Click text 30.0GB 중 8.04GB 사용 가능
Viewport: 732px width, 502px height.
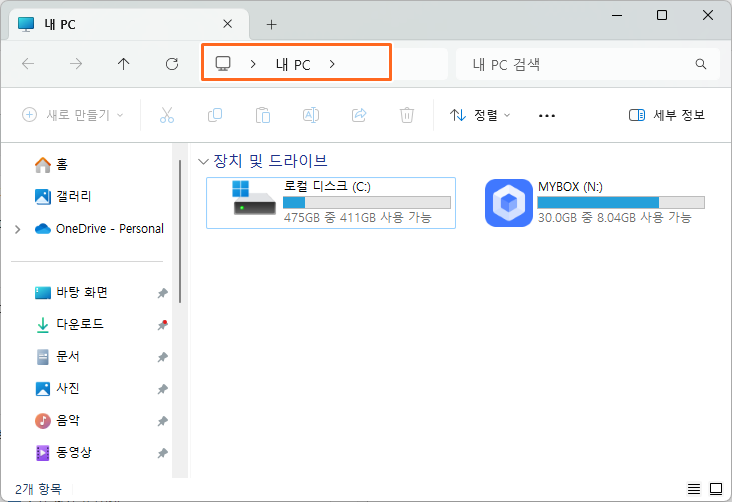click(x=614, y=218)
